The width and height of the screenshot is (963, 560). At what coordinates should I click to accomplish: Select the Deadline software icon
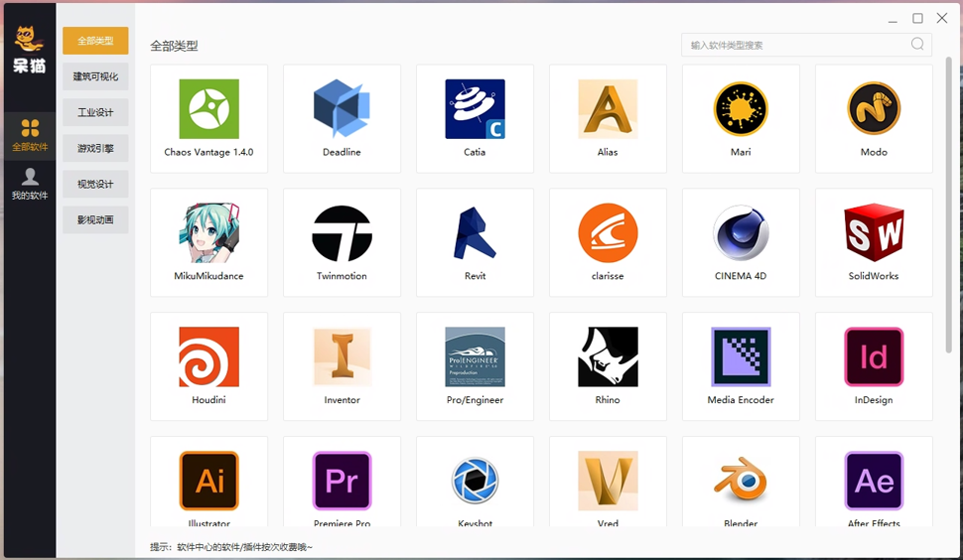[x=342, y=108]
